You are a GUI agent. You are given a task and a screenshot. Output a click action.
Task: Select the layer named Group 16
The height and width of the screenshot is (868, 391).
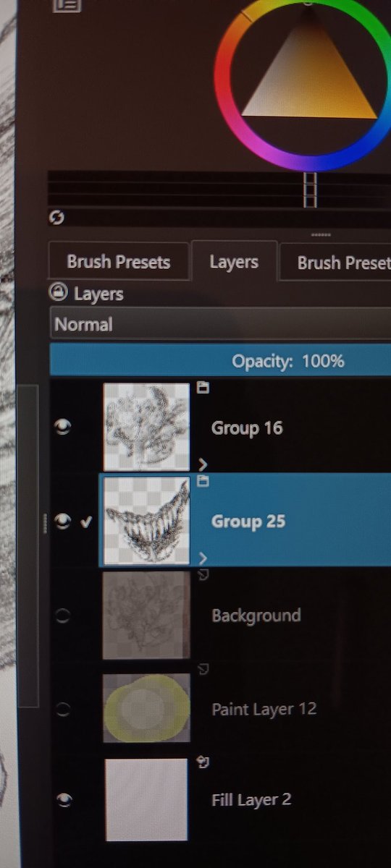pyautogui.click(x=247, y=428)
